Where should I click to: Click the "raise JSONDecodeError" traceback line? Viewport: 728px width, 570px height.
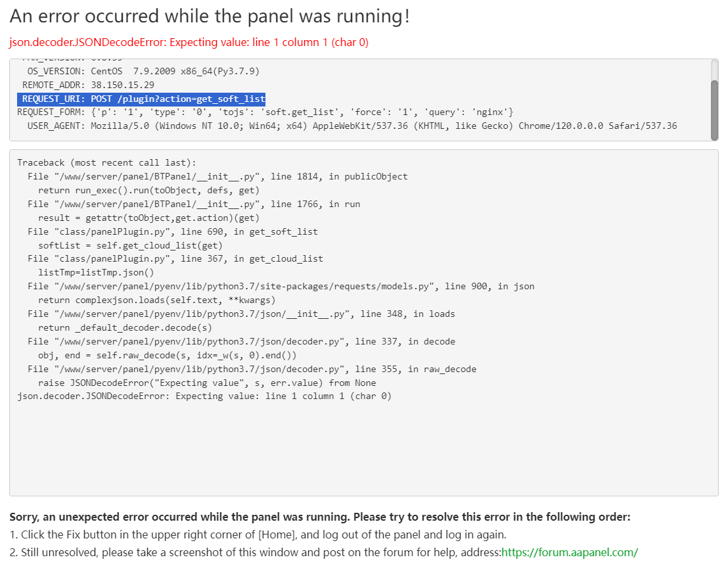[207, 383]
